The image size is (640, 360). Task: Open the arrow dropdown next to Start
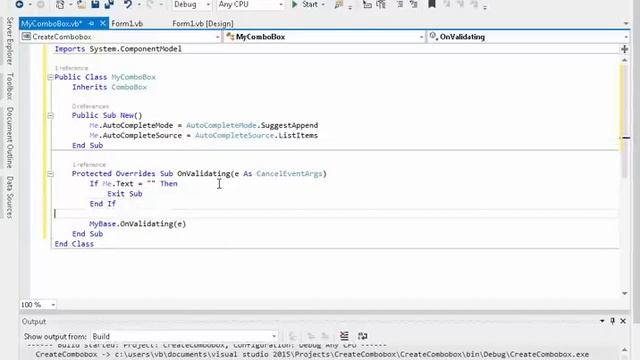323,4
